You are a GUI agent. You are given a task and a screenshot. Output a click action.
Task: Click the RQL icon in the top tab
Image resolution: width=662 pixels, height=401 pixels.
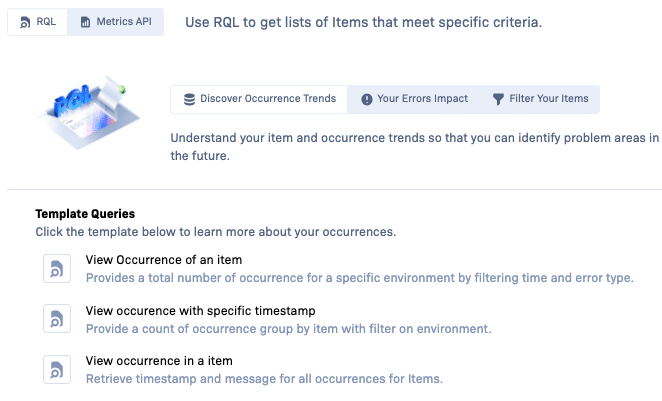tap(25, 21)
